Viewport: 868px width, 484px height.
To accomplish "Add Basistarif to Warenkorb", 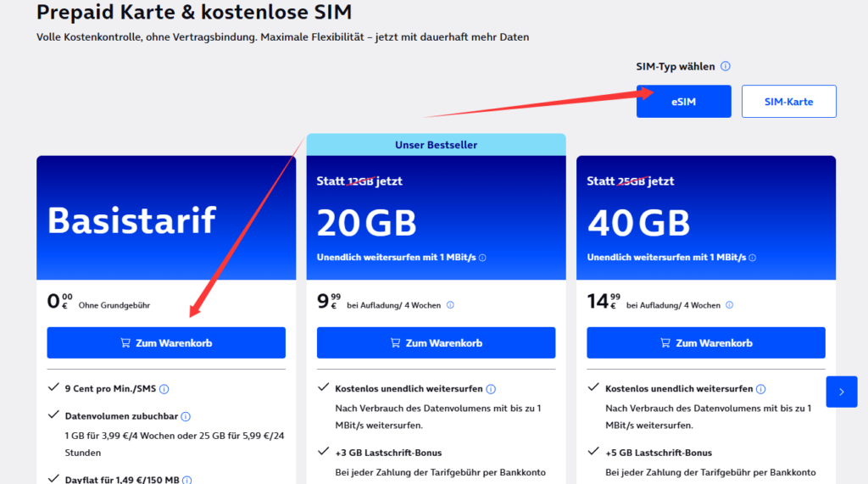I will click(166, 343).
